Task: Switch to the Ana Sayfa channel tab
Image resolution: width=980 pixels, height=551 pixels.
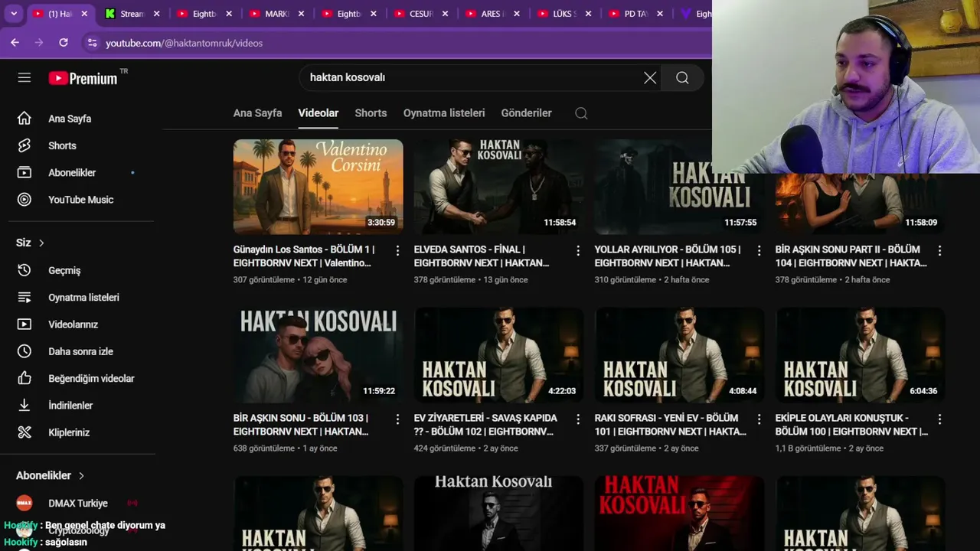Action: point(257,112)
